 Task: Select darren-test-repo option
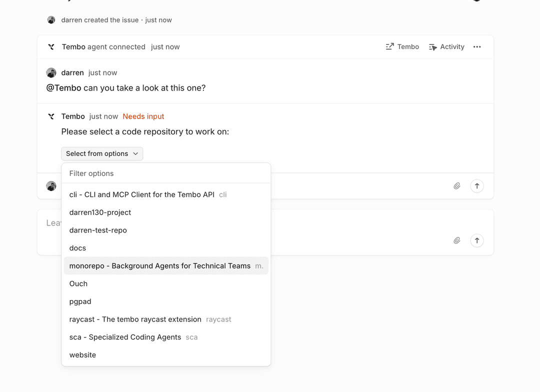point(98,230)
